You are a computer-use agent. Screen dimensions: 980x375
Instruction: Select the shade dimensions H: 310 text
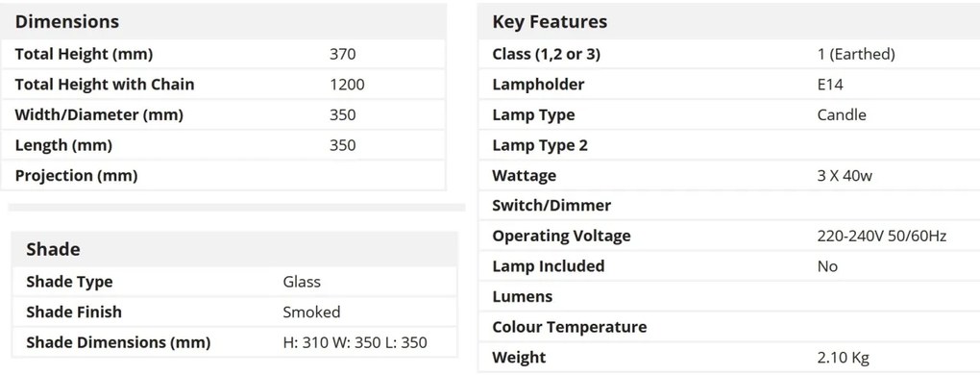pos(306,342)
